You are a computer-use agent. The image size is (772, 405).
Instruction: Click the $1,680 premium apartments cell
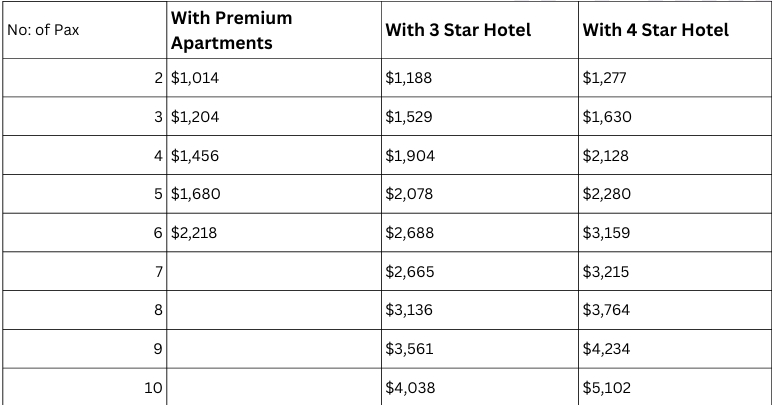[x=196, y=194]
